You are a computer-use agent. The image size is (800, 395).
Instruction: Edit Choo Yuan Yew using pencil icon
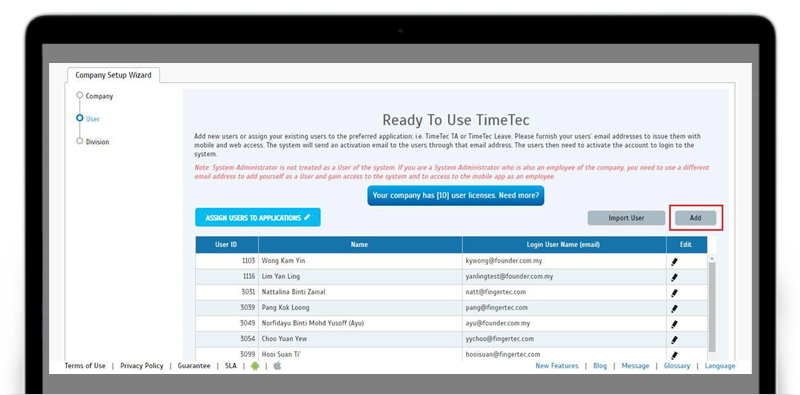(x=674, y=340)
